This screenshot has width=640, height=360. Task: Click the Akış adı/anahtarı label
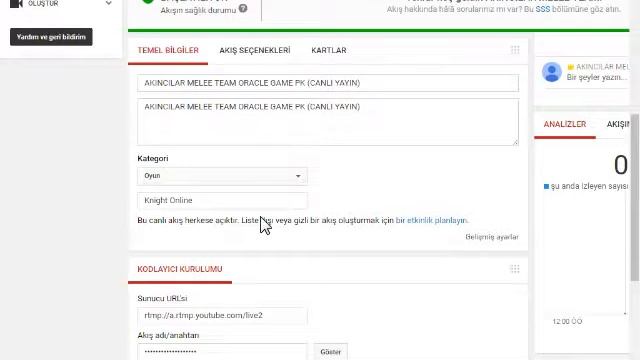tap(168, 335)
